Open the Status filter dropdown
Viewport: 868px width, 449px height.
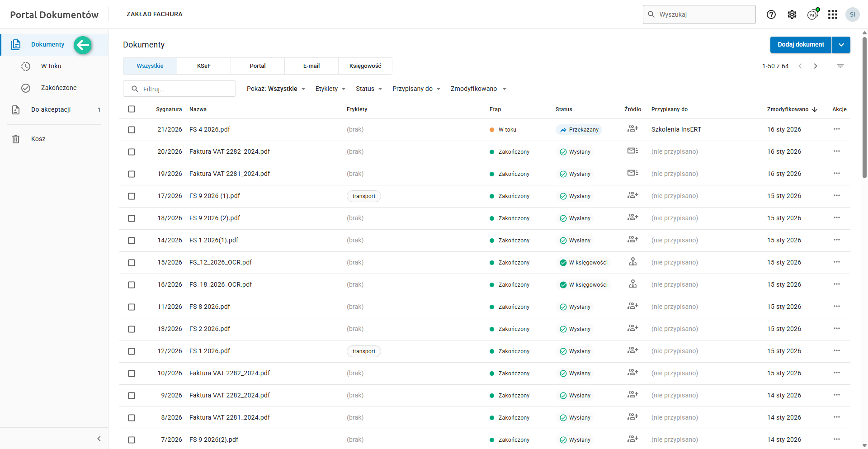click(369, 89)
